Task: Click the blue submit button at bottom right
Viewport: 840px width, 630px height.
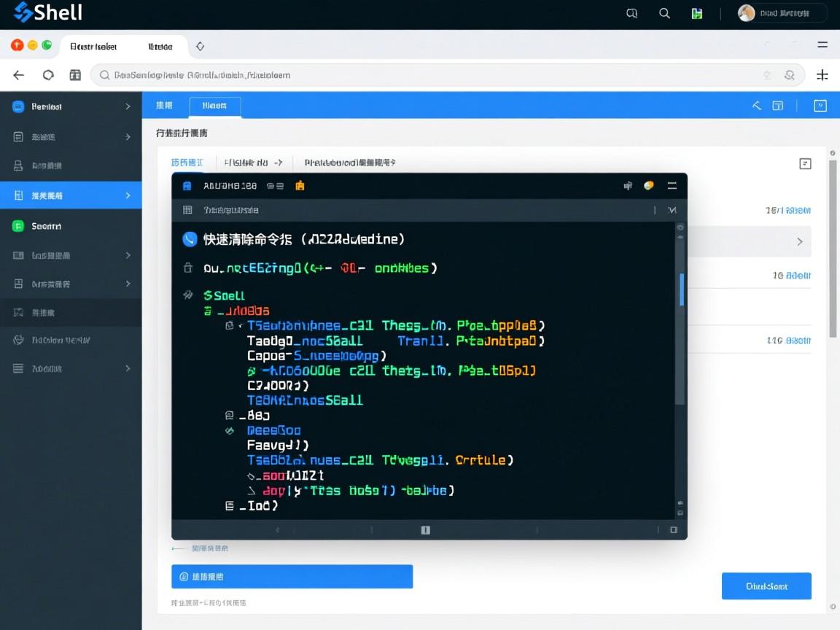Action: pyautogui.click(x=766, y=586)
